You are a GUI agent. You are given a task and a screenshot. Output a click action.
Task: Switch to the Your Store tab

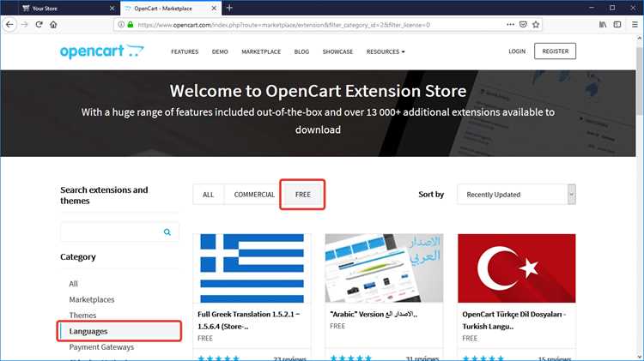coord(68,9)
